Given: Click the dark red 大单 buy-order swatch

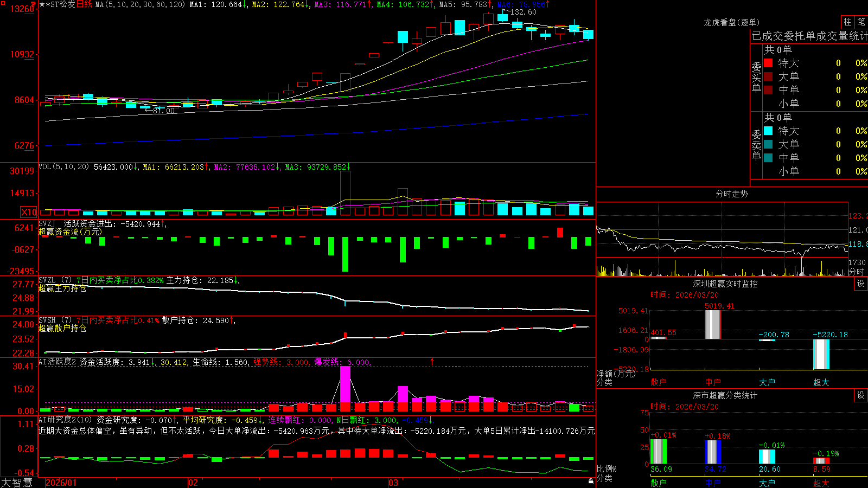Looking at the screenshot, I should pos(768,76).
